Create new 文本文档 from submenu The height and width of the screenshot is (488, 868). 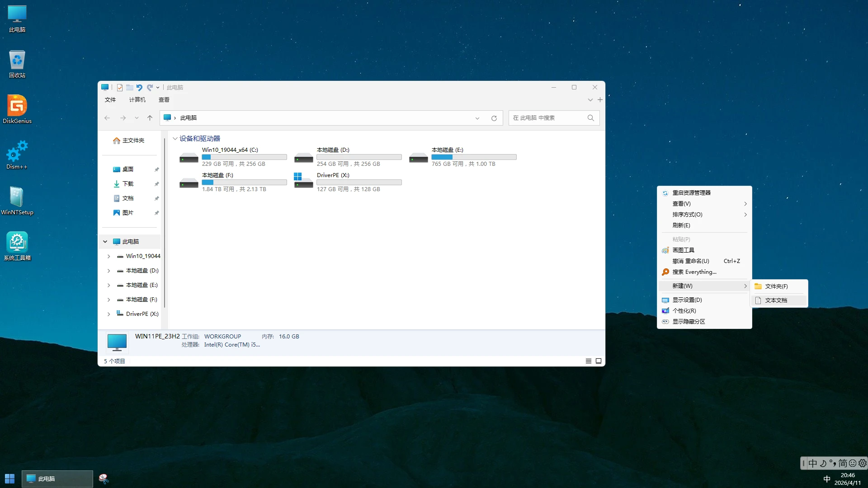(779, 300)
